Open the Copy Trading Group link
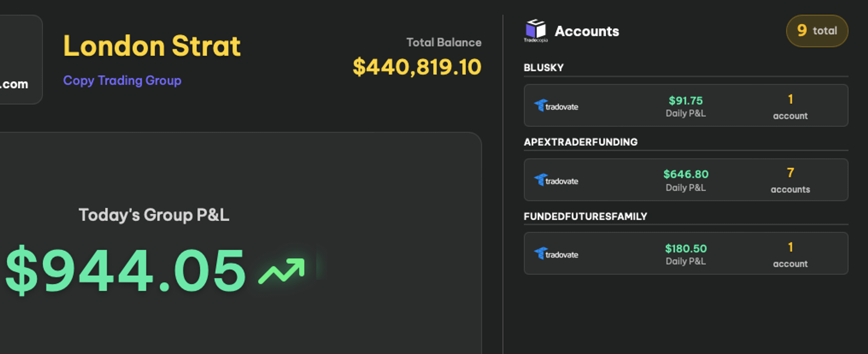868x354 pixels. point(122,80)
